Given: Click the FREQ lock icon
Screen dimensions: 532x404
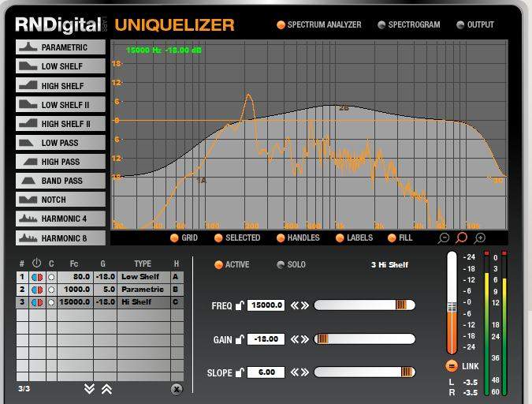Looking at the screenshot, I should coord(240,305).
